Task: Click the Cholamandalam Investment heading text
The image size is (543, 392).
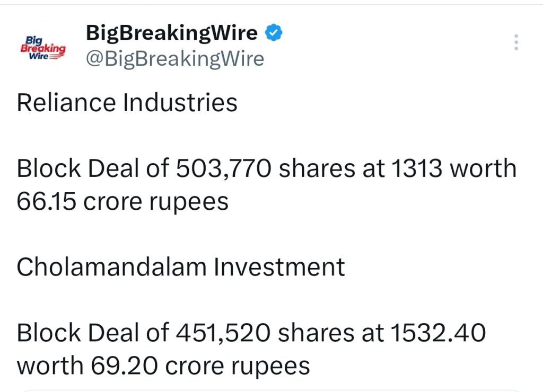Action: [179, 268]
